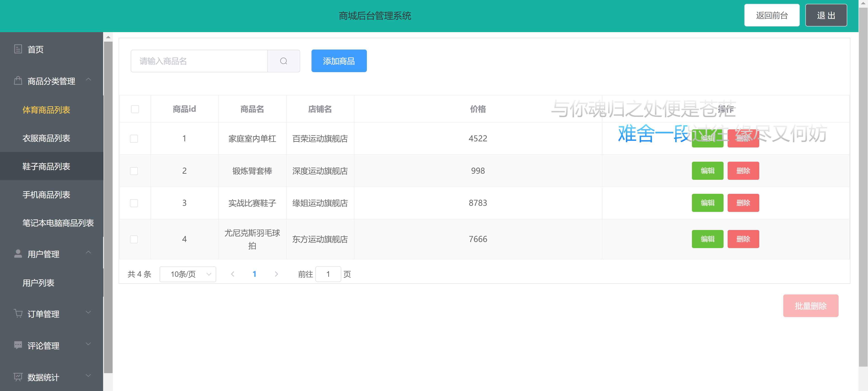868x391 pixels.
Task: Click the 订单管理 shopping cart icon
Action: coord(18,314)
